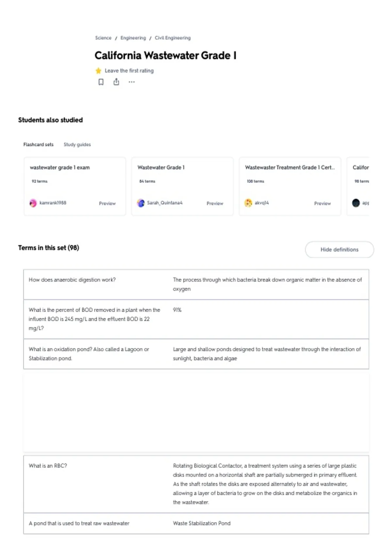
Task: Open the Civil Engineering breadcrumb link
Action: pos(172,38)
